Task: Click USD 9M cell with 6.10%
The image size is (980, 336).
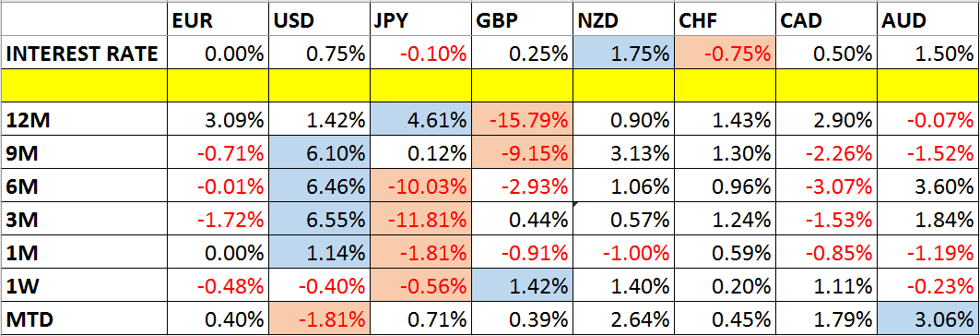Action: [x=319, y=150]
